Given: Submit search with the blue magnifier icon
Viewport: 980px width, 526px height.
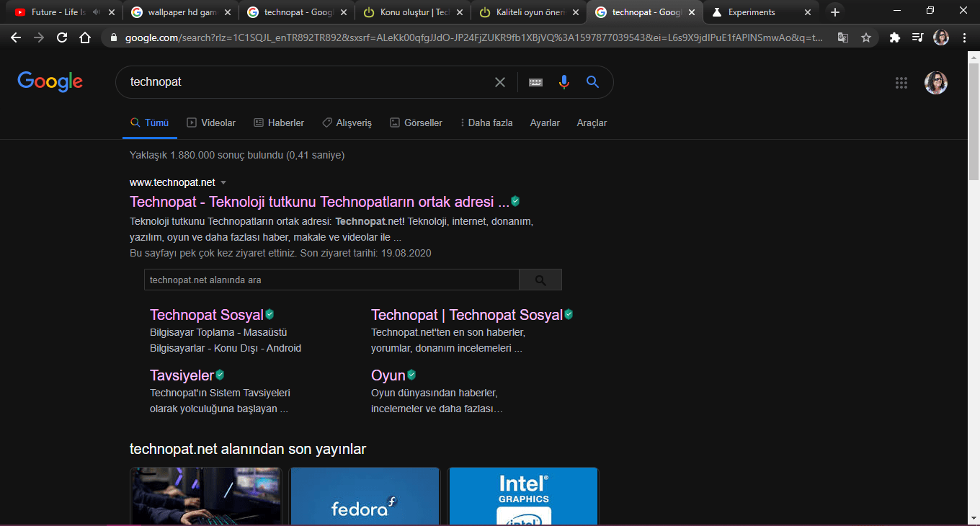Looking at the screenshot, I should click(593, 82).
